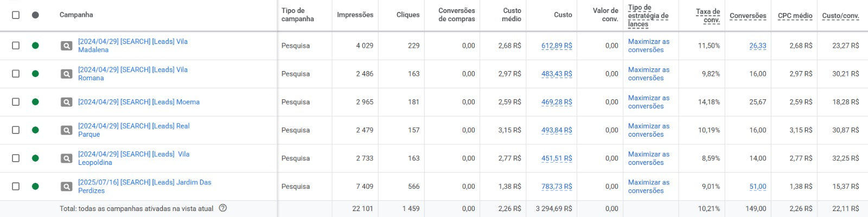The height and width of the screenshot is (217, 868).
Task: Click the search icon beside Jardim Das Perdizes campaign
Action: 66,187
